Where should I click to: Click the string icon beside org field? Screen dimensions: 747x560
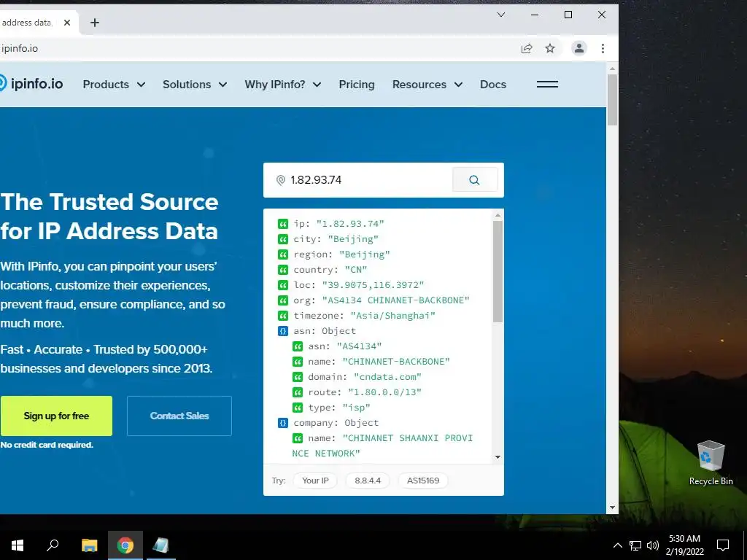pyautogui.click(x=283, y=300)
